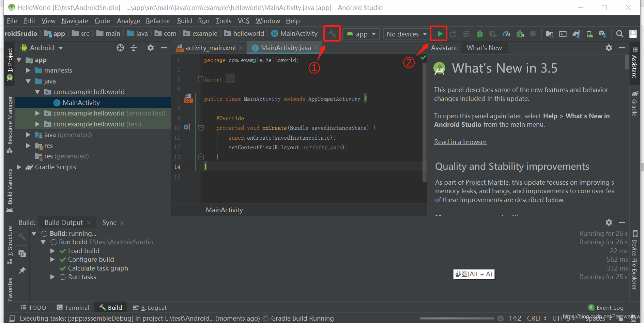Open the SDK Manager icon in toolbar
The width and height of the screenshot is (644, 323).
(x=603, y=34)
